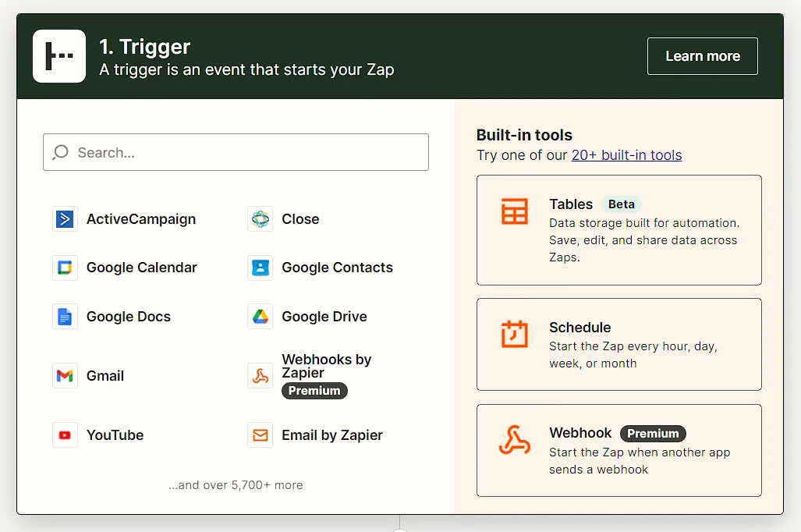Click the Tables grid icon
The width and height of the screenshot is (801, 532).
[x=515, y=211]
